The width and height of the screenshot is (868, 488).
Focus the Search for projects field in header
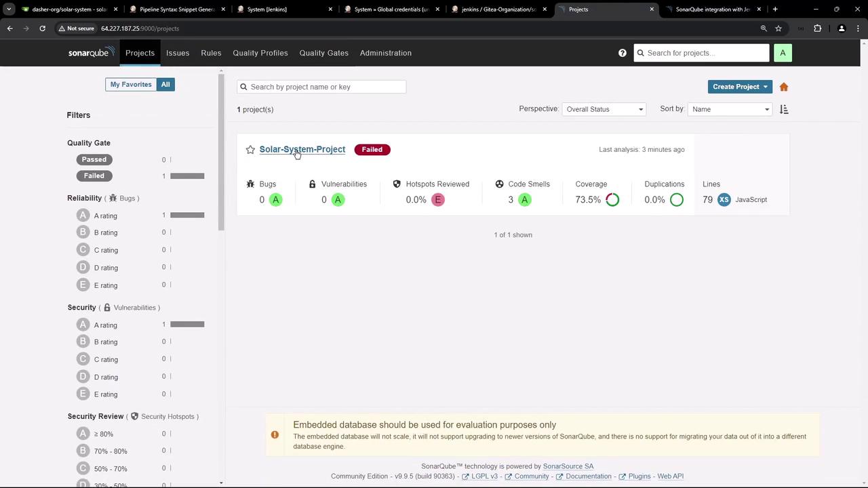pos(702,53)
